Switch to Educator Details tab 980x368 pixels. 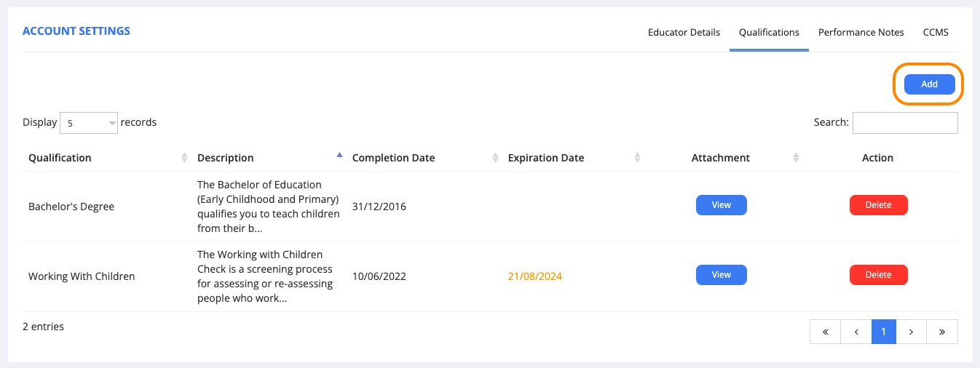(x=684, y=33)
